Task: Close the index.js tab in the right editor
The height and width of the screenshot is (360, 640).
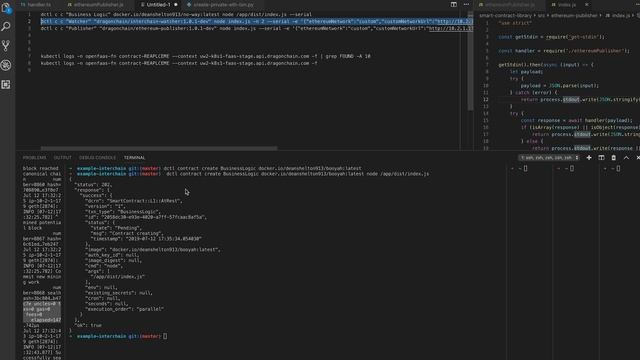Action: click(x=587, y=4)
